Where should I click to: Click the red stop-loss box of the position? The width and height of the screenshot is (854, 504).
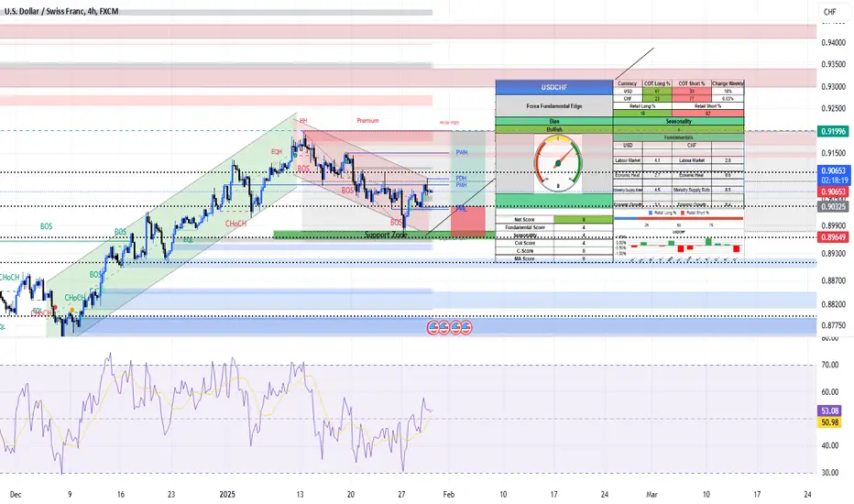point(468,222)
